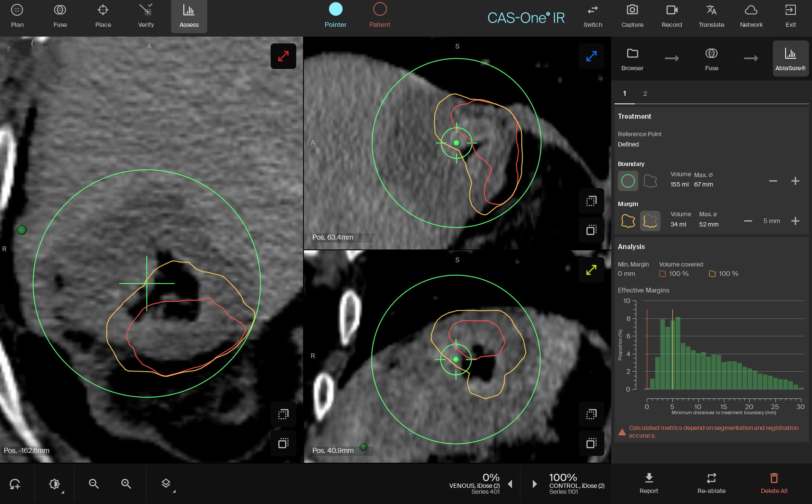Viewport: 812px width, 504px height.
Task: Open the layers dropdown in bottom toolbar
Action: point(167,484)
